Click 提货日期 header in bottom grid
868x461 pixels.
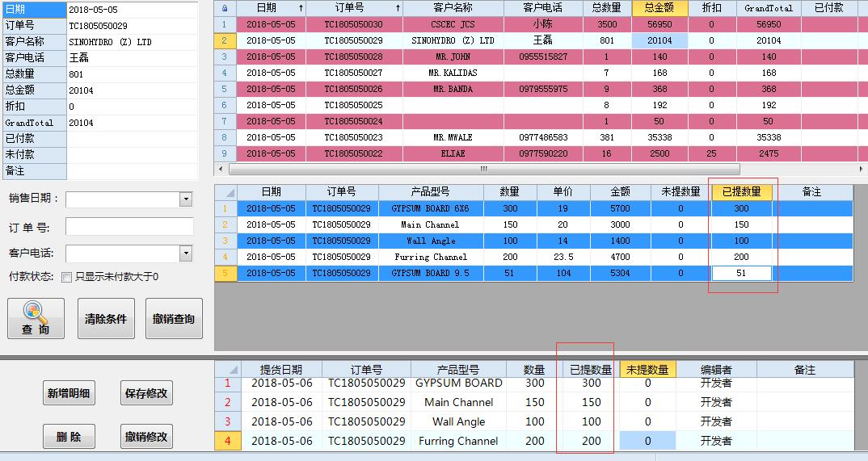[x=281, y=369]
